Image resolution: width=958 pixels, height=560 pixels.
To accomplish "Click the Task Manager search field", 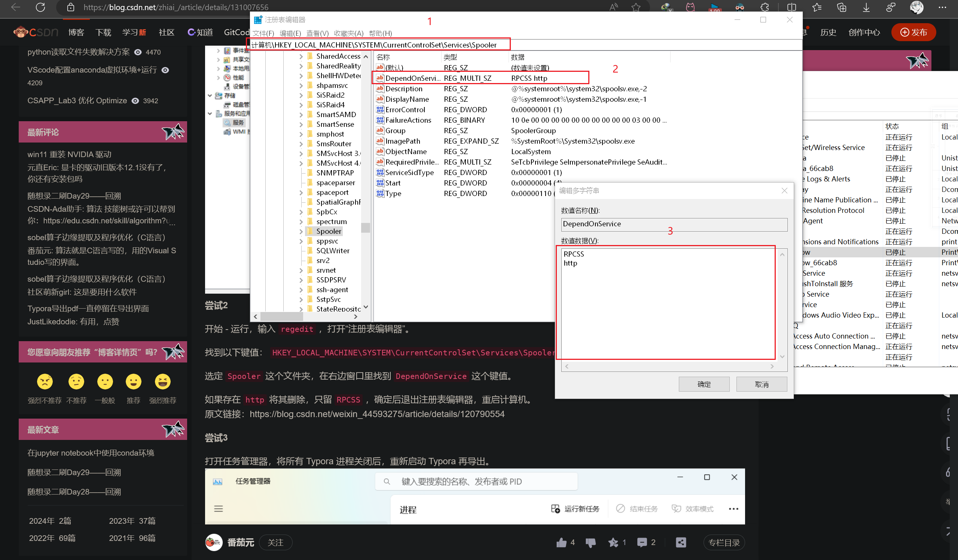I will 476,481.
